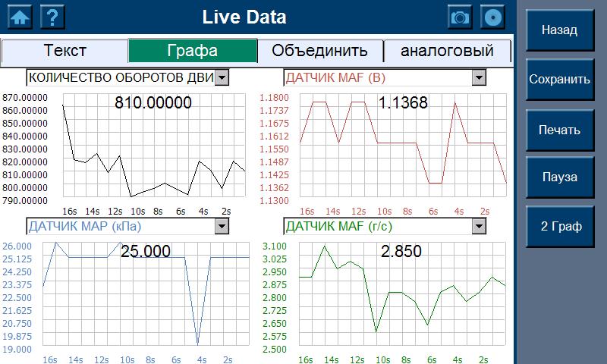Expand the ДАТЧИК MAP (кПа) dropdown

pos(221,226)
